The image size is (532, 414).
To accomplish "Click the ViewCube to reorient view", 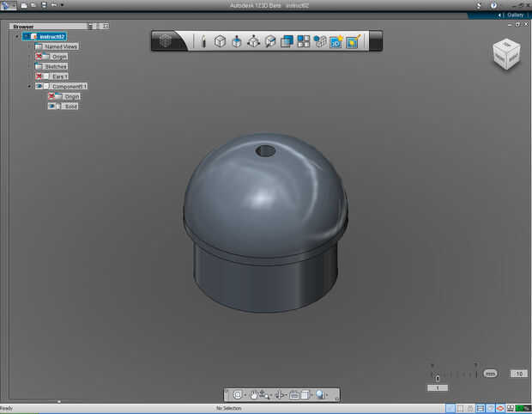I will (506, 54).
